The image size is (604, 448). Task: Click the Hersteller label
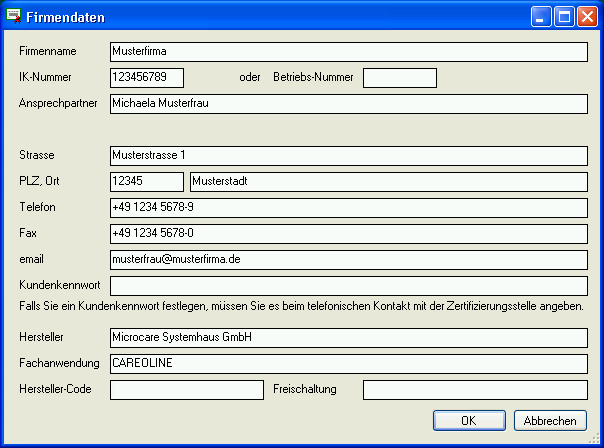point(41,337)
